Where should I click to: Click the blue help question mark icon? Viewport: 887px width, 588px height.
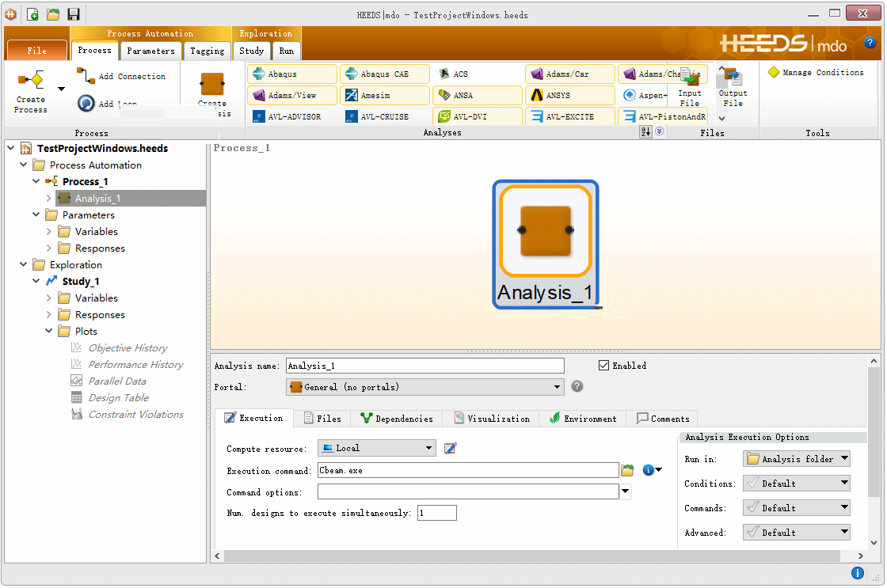point(870,43)
